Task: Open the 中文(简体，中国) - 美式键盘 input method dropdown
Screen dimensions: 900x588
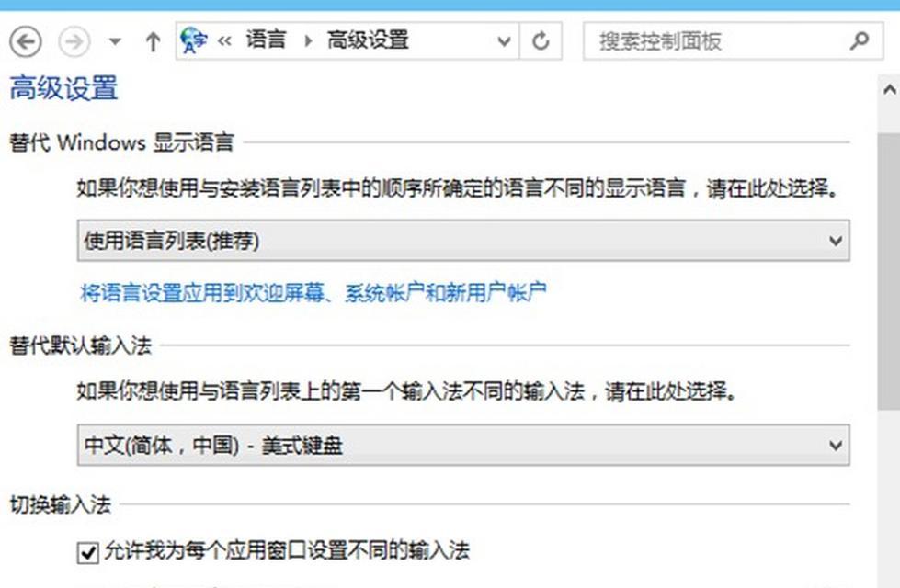Action: pos(463,446)
